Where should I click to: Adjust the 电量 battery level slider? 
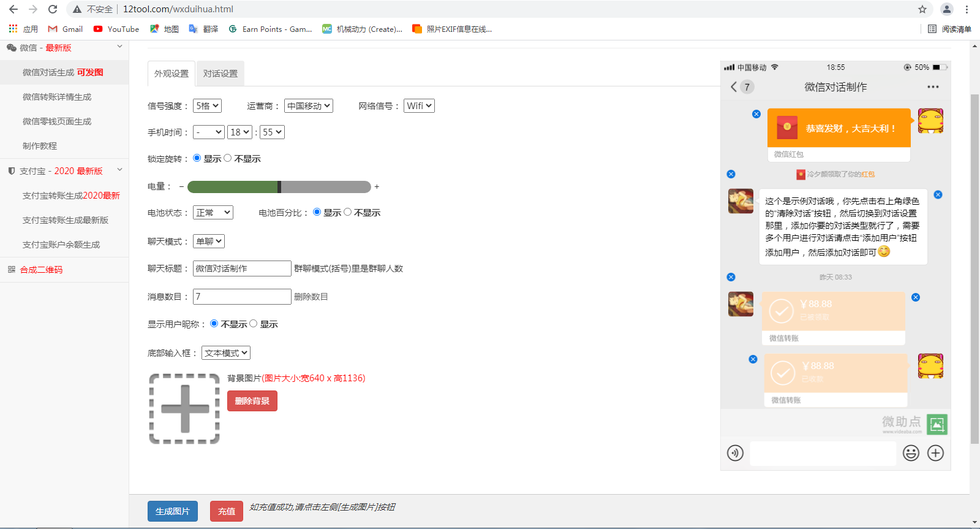pos(279,187)
